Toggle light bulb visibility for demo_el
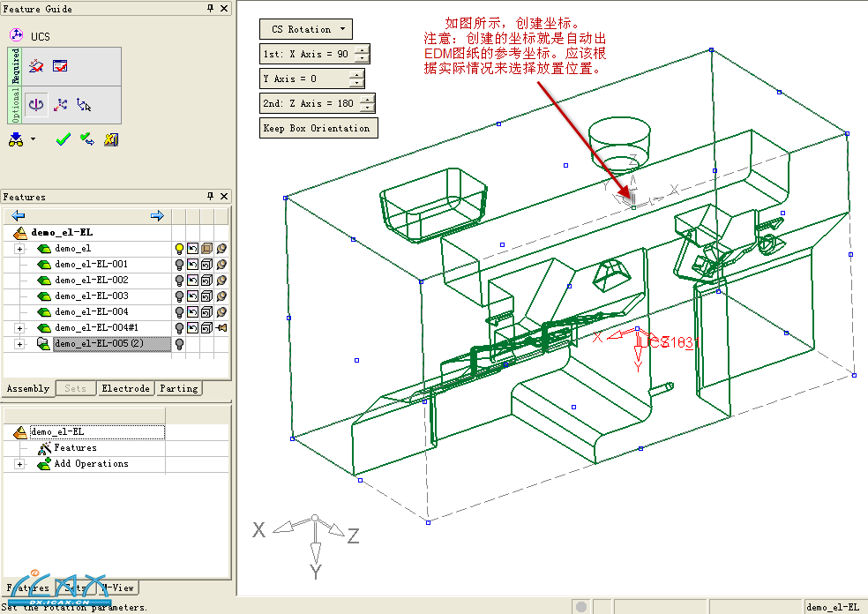This screenshot has height=614, width=868. coord(179,249)
